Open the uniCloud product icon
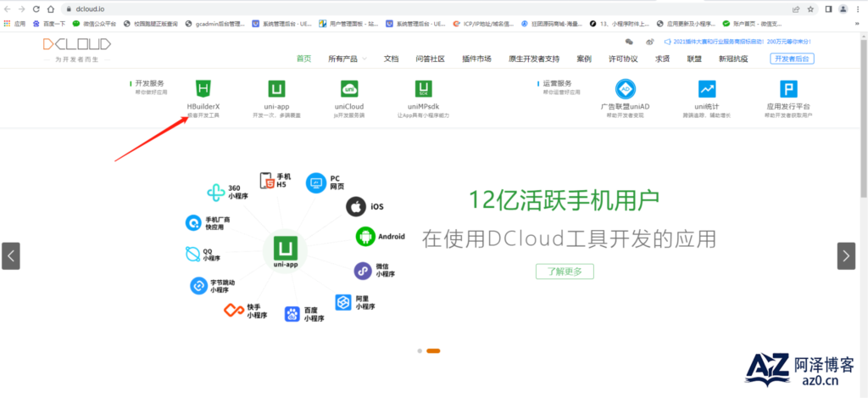 (349, 89)
